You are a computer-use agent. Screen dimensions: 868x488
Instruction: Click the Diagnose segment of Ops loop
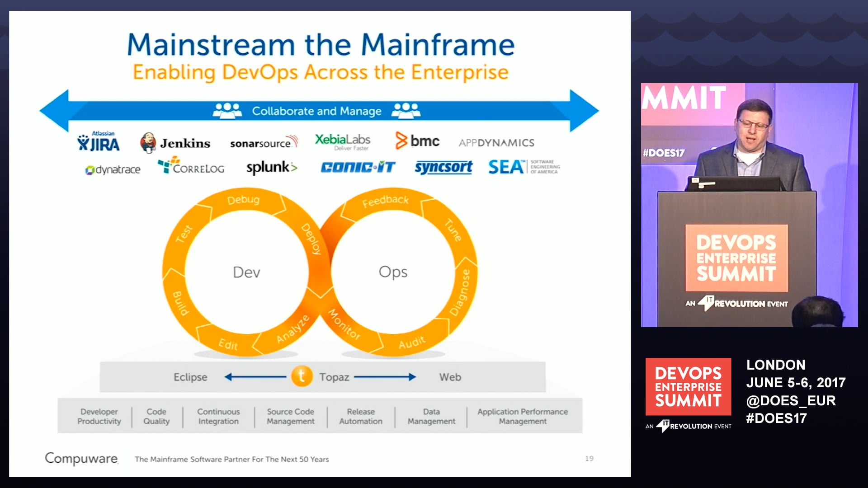click(460, 292)
